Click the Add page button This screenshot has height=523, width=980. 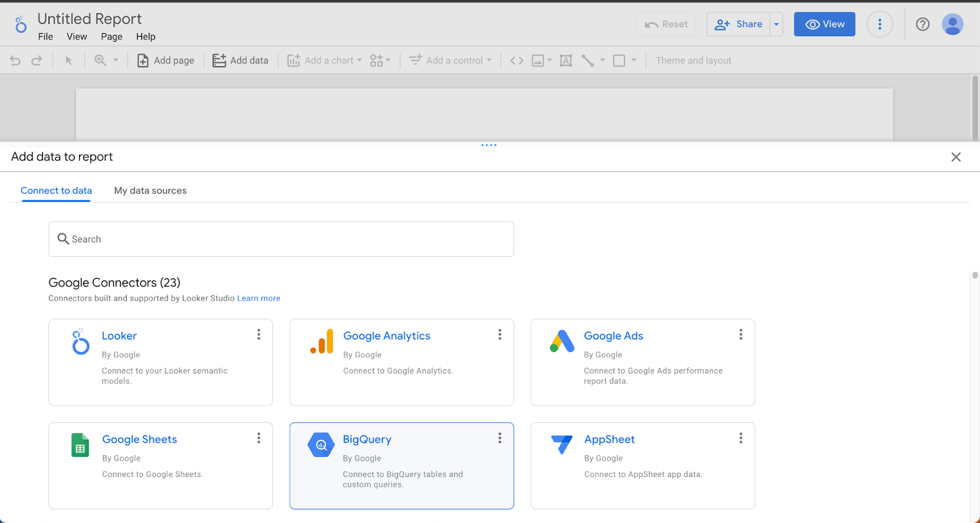click(x=165, y=61)
